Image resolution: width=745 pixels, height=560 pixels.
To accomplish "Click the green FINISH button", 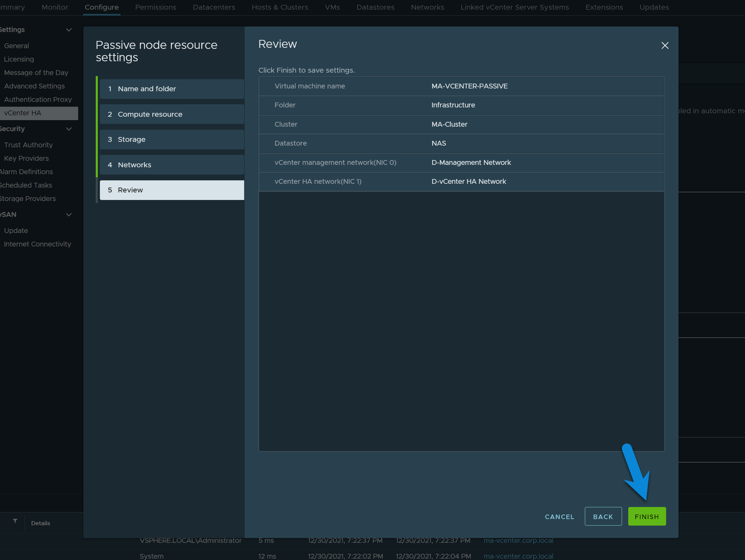I will coord(646,516).
